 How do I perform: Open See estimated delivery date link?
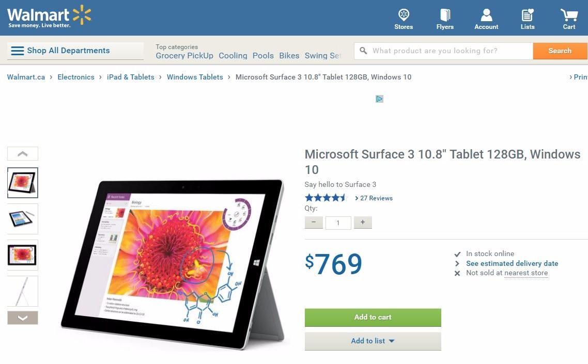tap(512, 263)
